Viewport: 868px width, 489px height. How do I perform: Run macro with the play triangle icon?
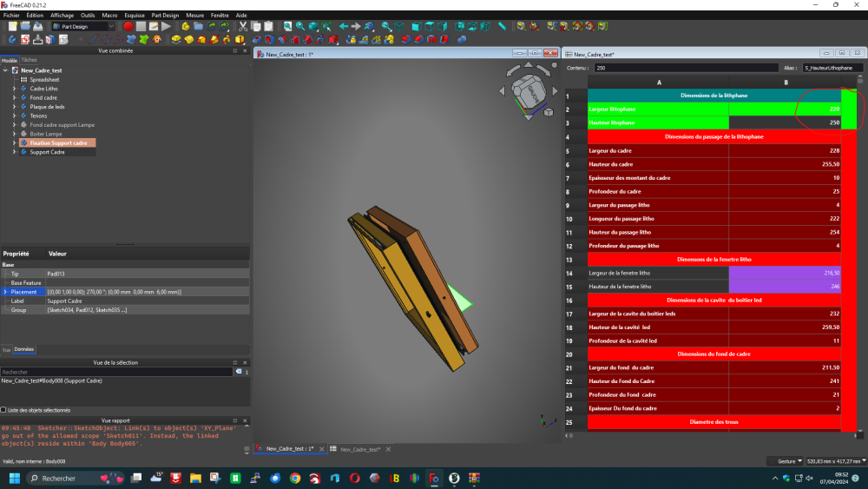tap(166, 26)
